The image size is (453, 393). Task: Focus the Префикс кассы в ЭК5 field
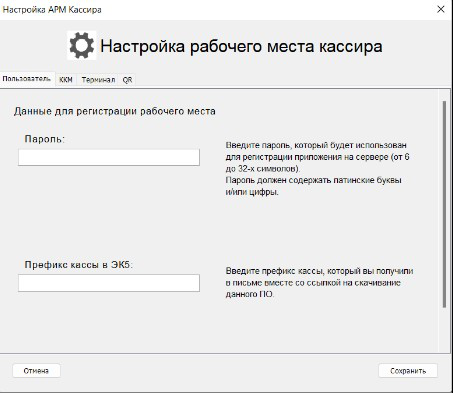(109, 283)
